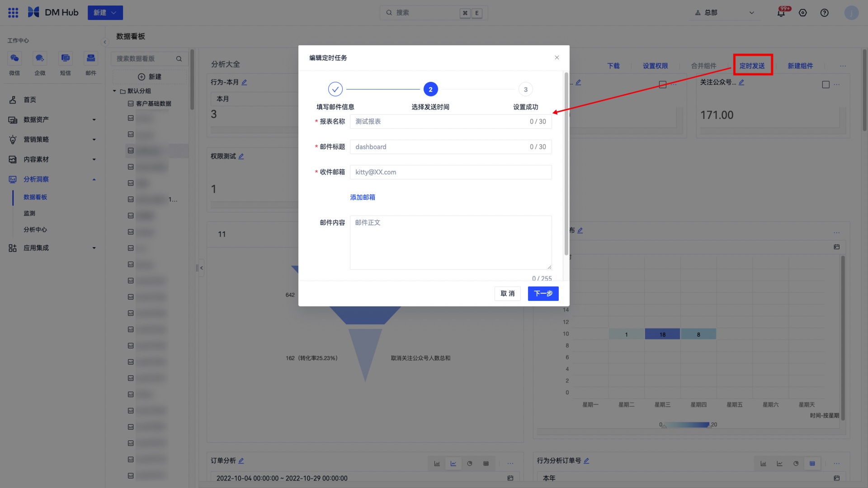The width and height of the screenshot is (868, 488).
Task: Click 下载 in the dashboard toolbar
Action: pos(613,66)
